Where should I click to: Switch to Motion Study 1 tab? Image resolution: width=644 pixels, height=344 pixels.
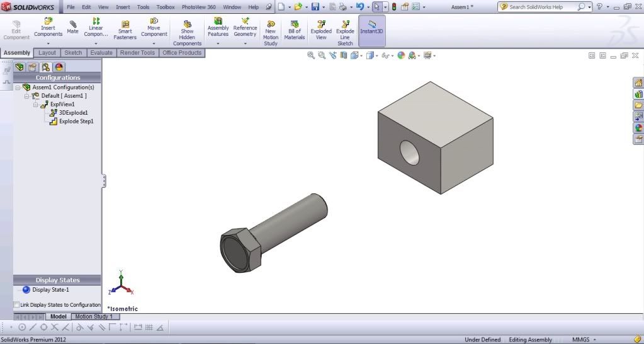tap(94, 317)
